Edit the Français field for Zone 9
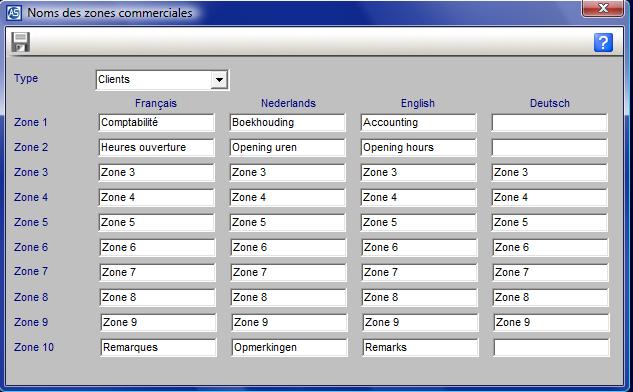This screenshot has height=392, width=633. pyautogui.click(x=158, y=323)
